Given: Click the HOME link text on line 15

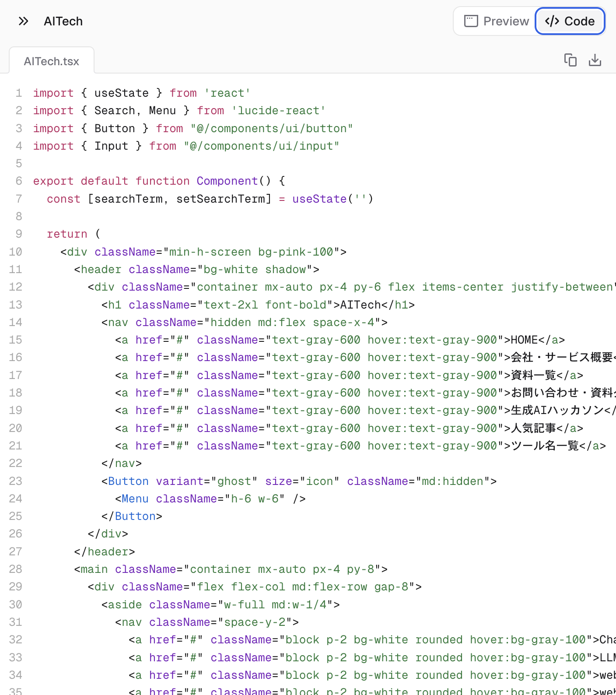Looking at the screenshot, I should click(x=524, y=340).
